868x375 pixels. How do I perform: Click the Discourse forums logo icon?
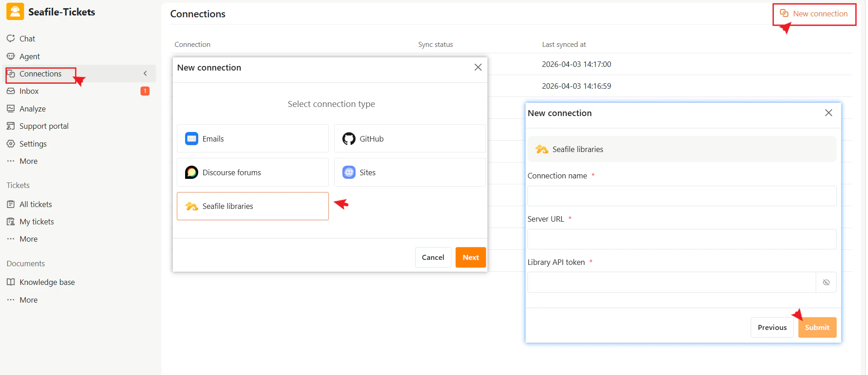[x=191, y=172]
